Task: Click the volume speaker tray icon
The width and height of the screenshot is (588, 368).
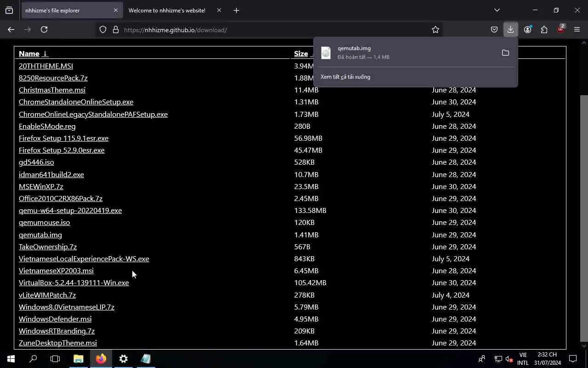Action: click(509, 359)
